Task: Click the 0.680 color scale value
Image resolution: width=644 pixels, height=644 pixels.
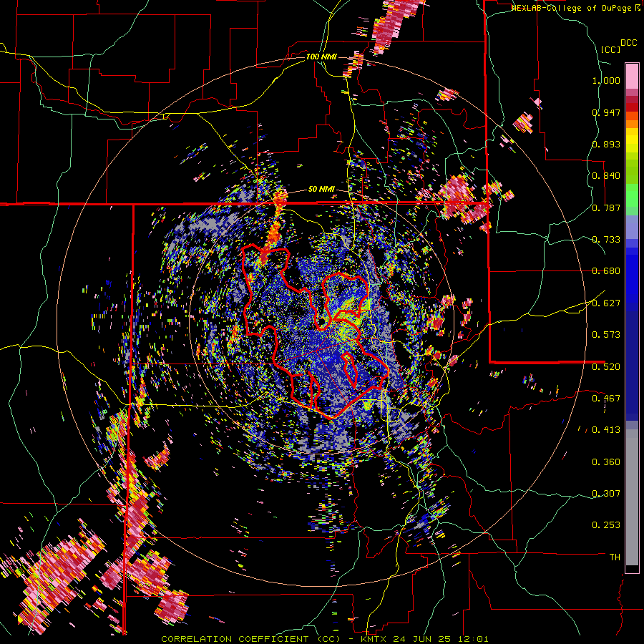Action: tap(606, 271)
